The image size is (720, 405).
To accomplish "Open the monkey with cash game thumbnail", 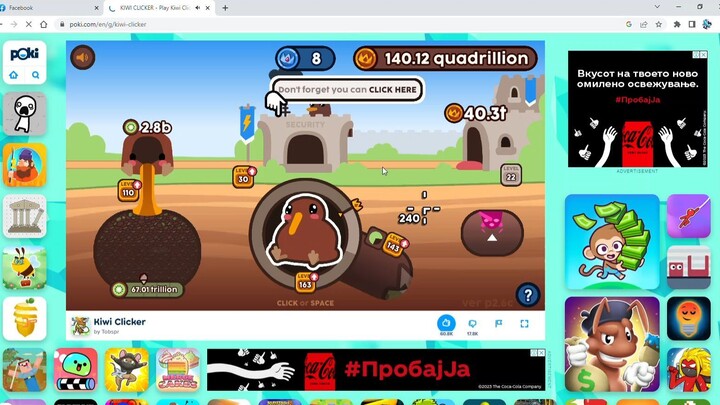I will tap(612, 242).
